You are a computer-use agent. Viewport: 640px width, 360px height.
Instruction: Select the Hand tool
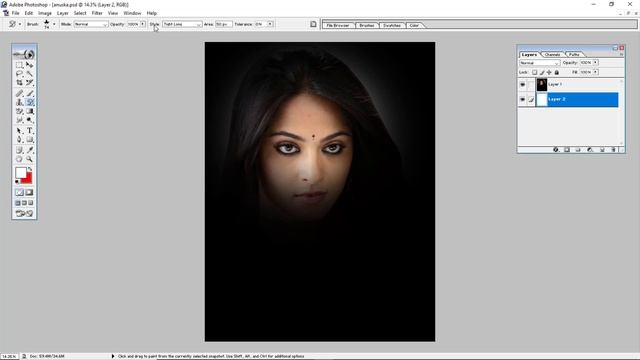[x=19, y=159]
